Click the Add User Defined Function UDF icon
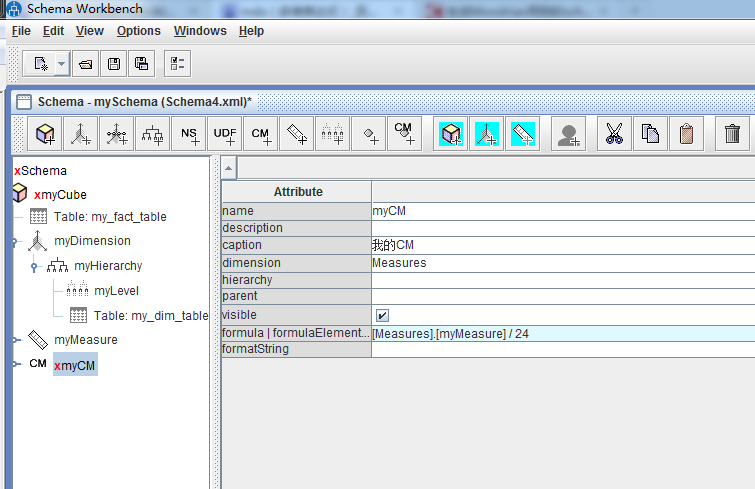This screenshot has height=489, width=755. click(x=224, y=134)
